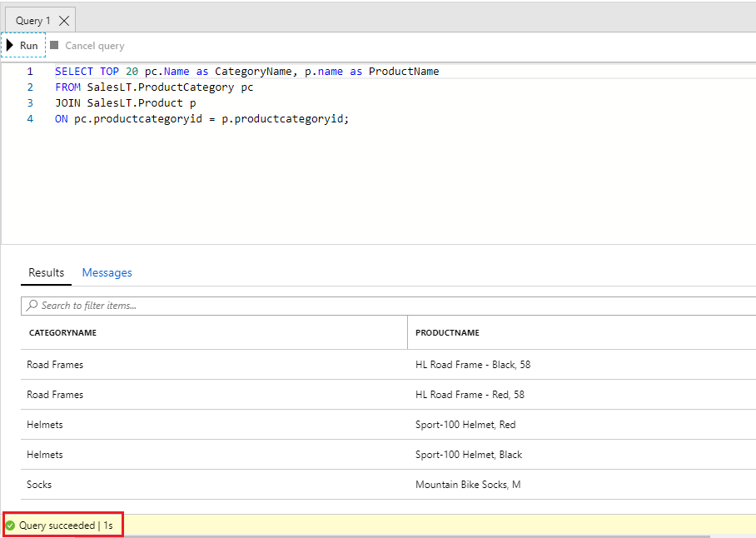The width and height of the screenshot is (756, 538).
Task: Open the Query 1 editor tab
Action: (33, 19)
